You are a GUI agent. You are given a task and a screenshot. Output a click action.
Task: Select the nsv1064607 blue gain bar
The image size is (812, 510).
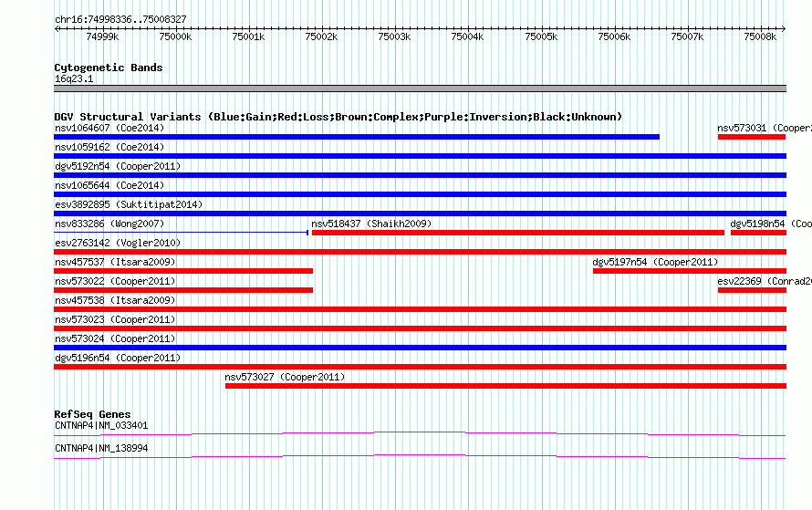coord(357,137)
